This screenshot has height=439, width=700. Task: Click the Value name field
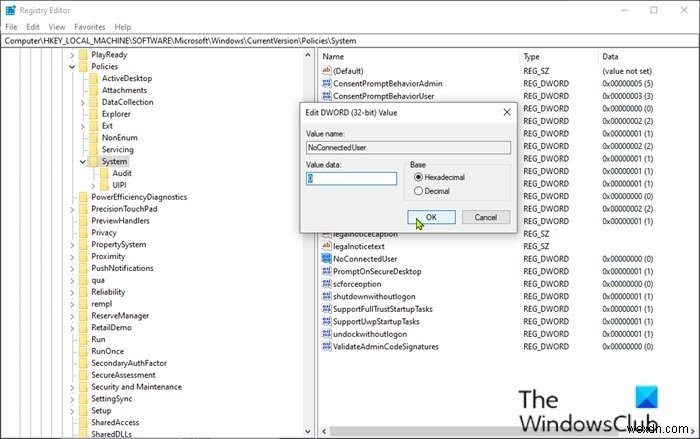click(x=408, y=147)
